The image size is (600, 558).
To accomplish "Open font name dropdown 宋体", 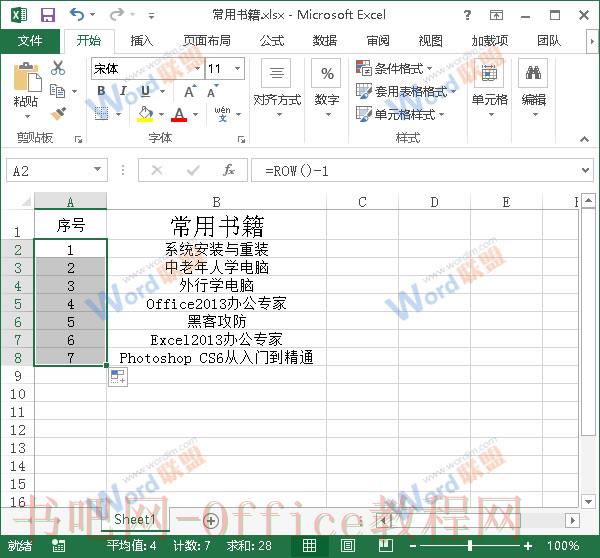I will (x=197, y=69).
